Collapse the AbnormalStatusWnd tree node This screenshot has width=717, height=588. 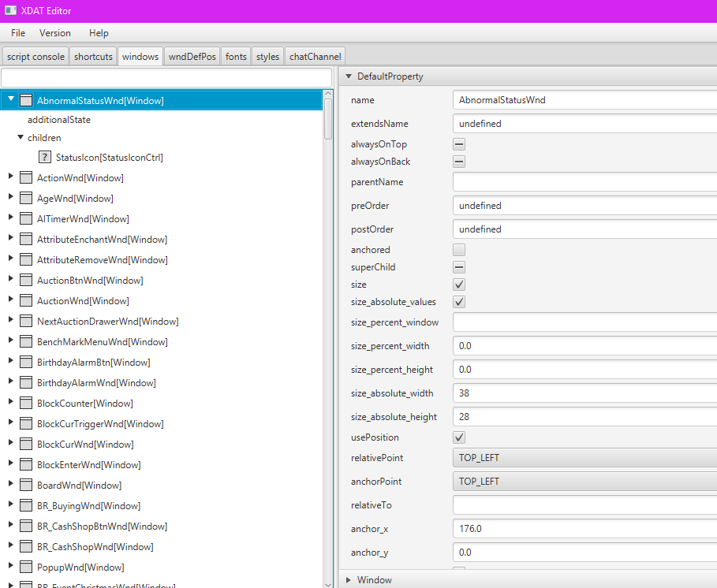click(11, 99)
